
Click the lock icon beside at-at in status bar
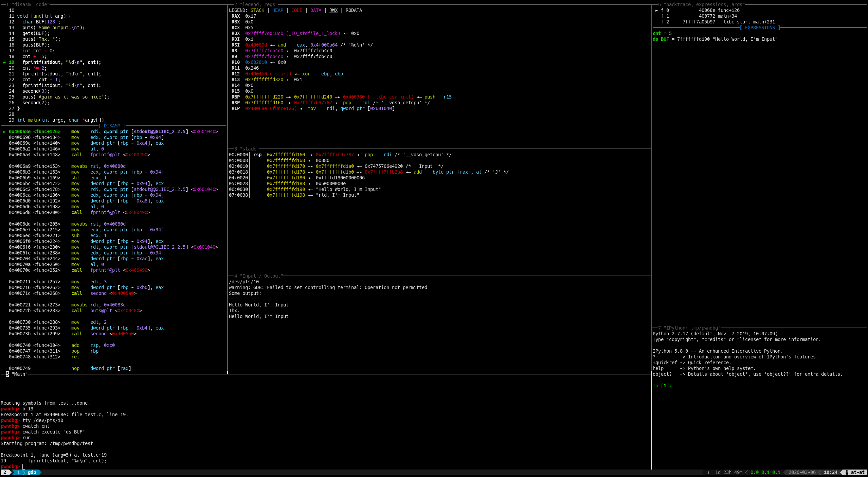tap(847, 473)
